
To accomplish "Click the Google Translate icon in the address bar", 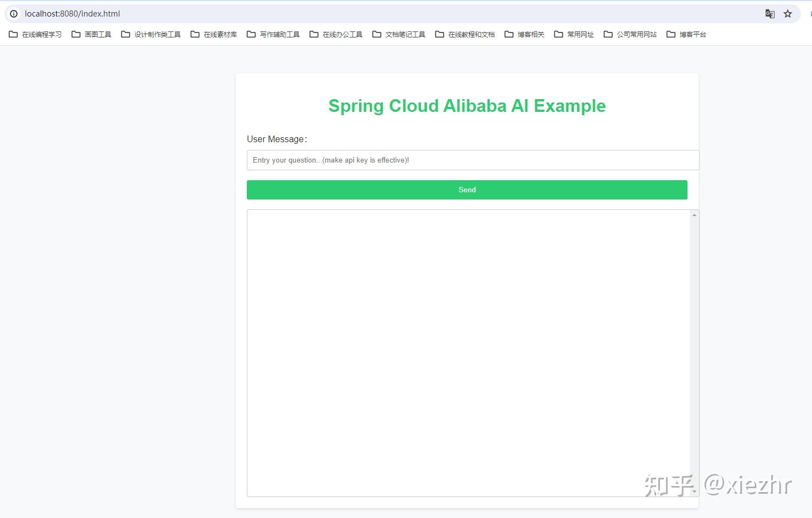I will tap(769, 13).
